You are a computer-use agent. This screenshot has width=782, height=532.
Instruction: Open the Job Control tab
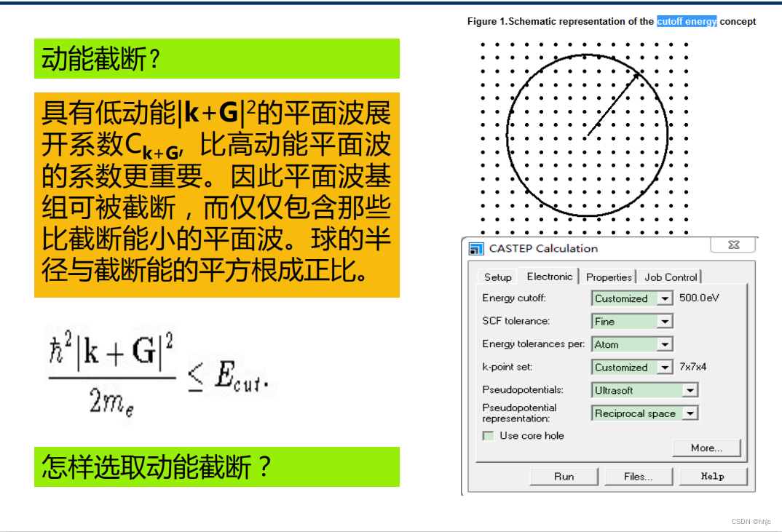(671, 277)
